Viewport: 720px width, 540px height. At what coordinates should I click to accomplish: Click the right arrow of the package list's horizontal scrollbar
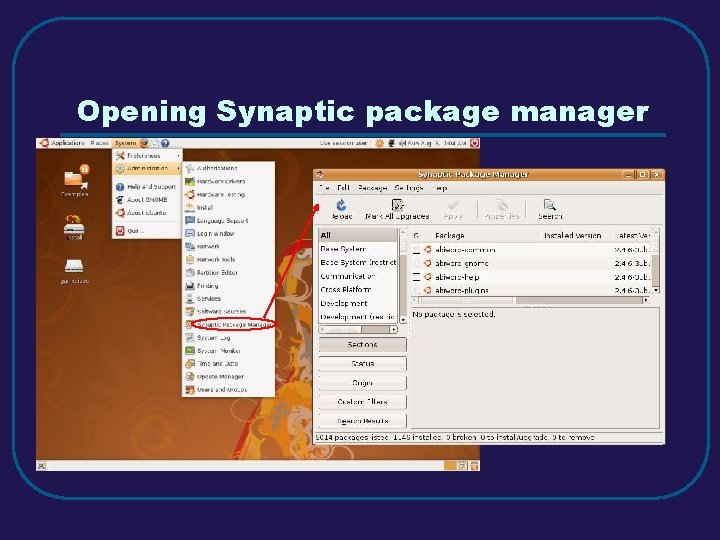tap(646, 300)
